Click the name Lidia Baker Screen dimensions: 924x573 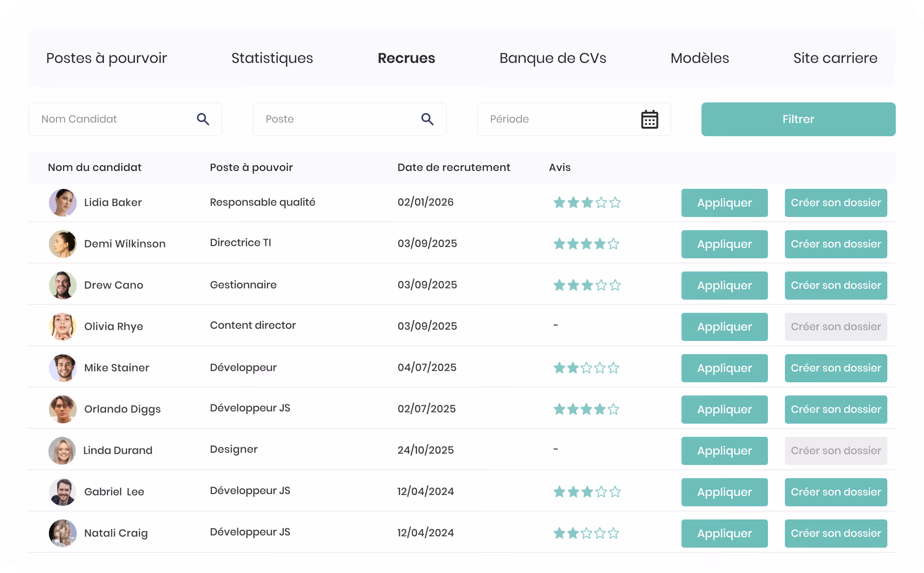[113, 202]
